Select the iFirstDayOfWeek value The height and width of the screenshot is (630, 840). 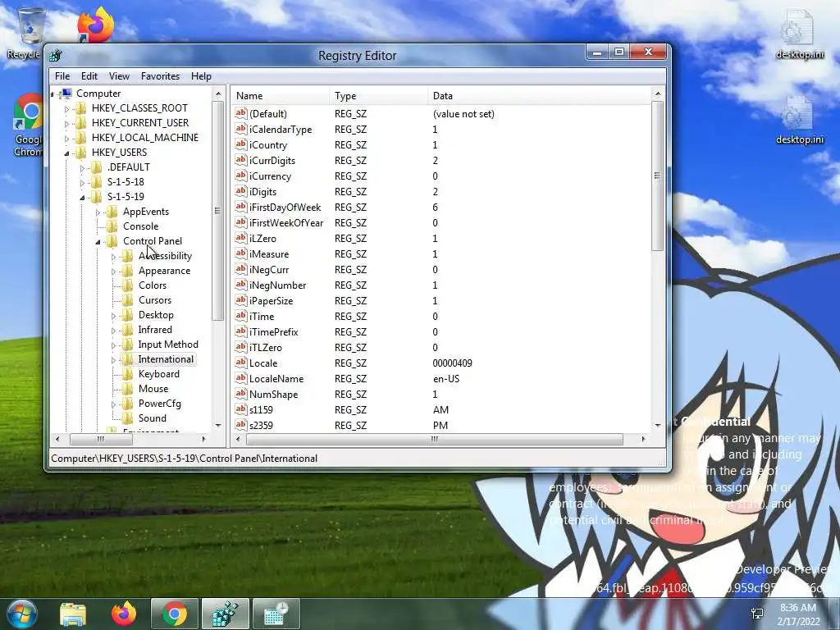[285, 208]
